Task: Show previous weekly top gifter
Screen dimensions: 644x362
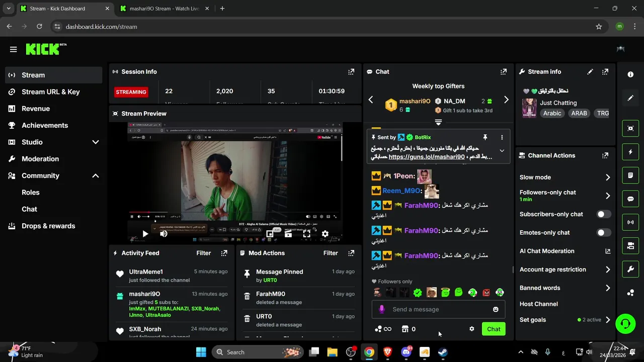Action: (x=371, y=100)
